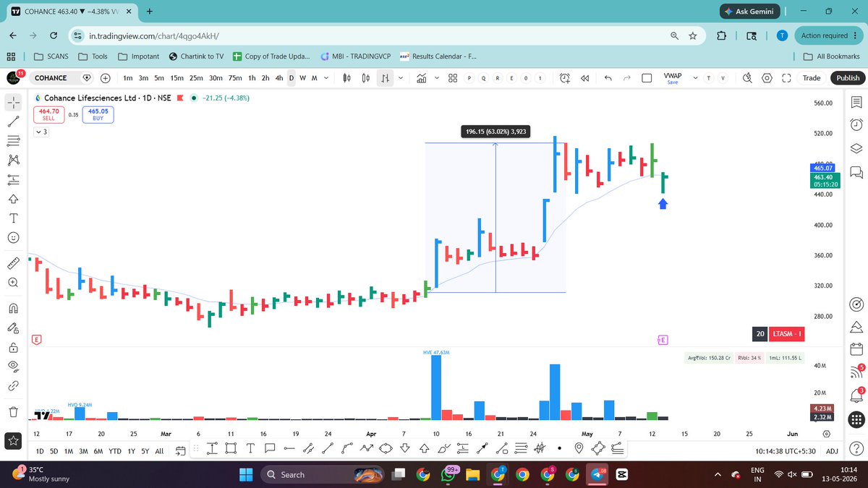
Task: Expand the timeframe interval dropdown
Action: click(325, 78)
